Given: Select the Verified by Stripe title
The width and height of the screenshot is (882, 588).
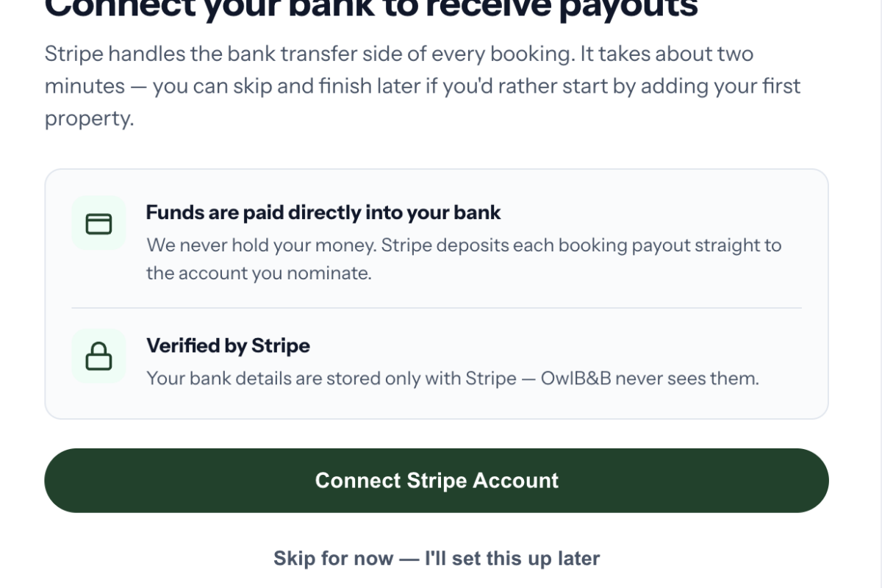Looking at the screenshot, I should (x=228, y=346).
